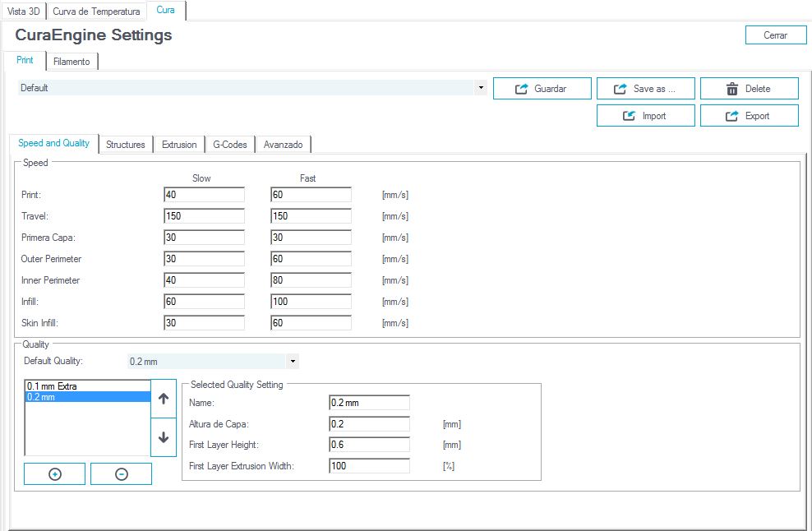Click Infill fast speed field
Viewport: 812px width, 531px height.
click(311, 302)
